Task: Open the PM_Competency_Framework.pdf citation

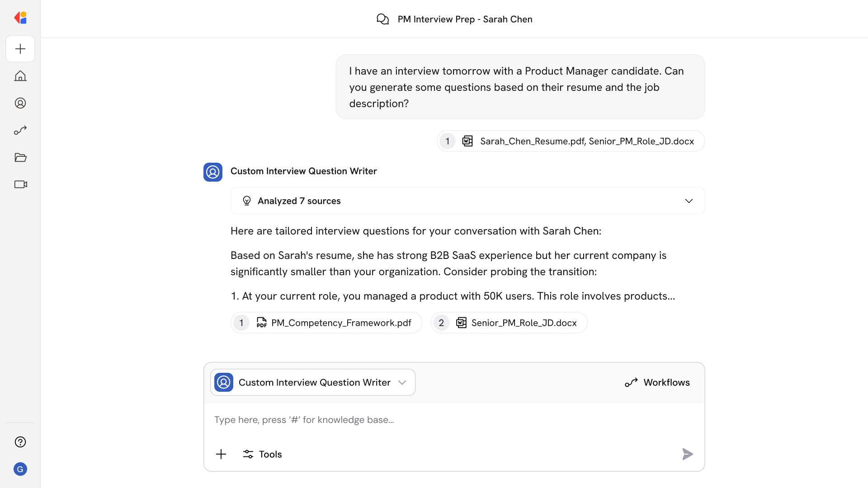Action: click(x=326, y=323)
